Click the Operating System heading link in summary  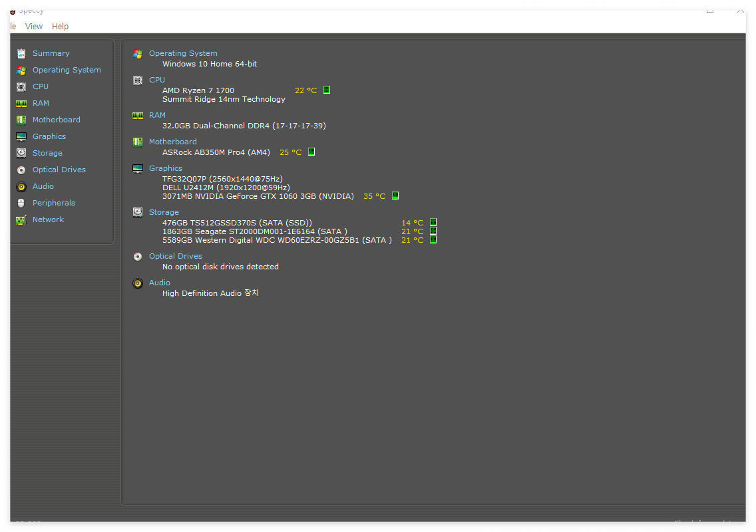183,53
